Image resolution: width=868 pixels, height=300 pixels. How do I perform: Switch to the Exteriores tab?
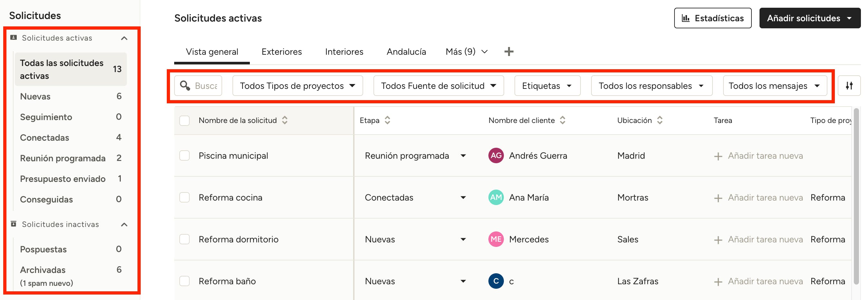pos(281,52)
